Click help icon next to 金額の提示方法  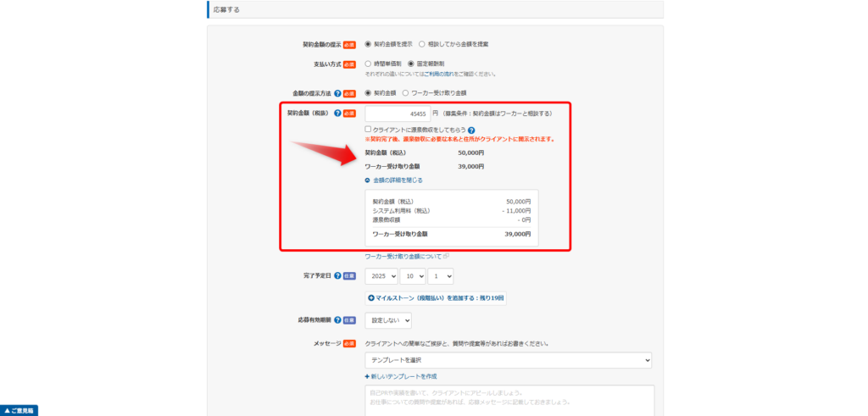point(337,93)
